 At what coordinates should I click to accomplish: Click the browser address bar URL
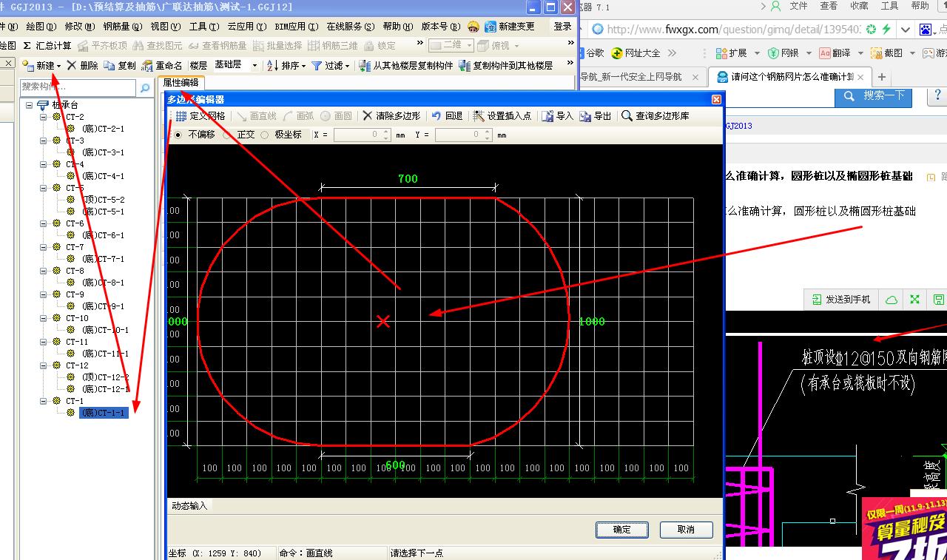click(734, 30)
